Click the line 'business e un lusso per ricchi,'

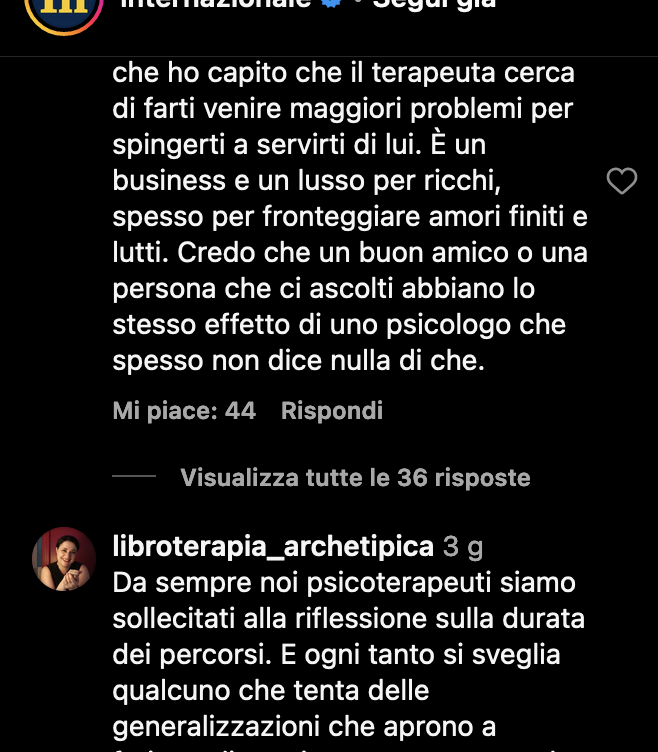306,181
